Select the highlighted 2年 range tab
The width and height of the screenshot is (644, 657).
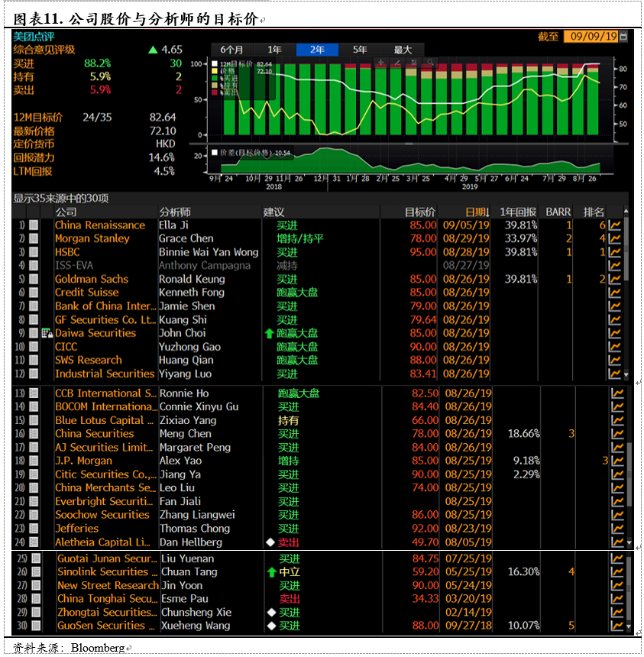pos(317,50)
